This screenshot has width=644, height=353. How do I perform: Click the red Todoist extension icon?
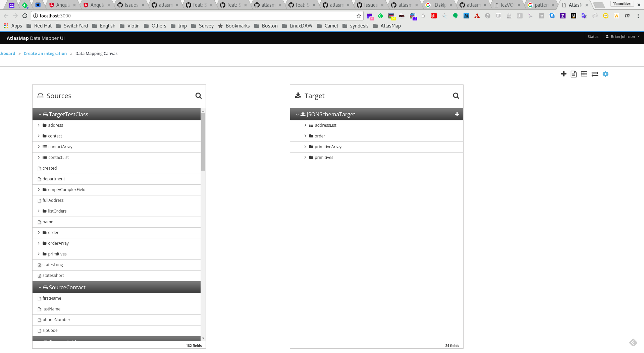tap(434, 16)
